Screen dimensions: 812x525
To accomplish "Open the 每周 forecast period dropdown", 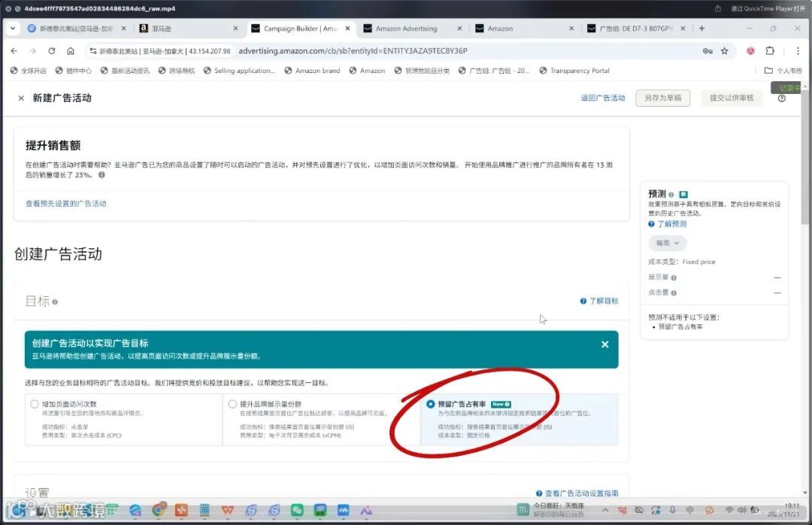I will point(668,243).
